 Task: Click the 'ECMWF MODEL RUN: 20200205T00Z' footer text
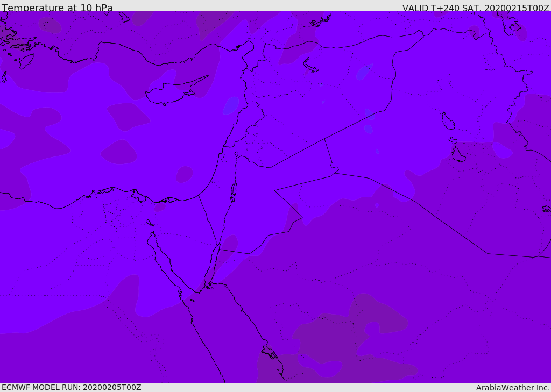[x=72, y=388]
